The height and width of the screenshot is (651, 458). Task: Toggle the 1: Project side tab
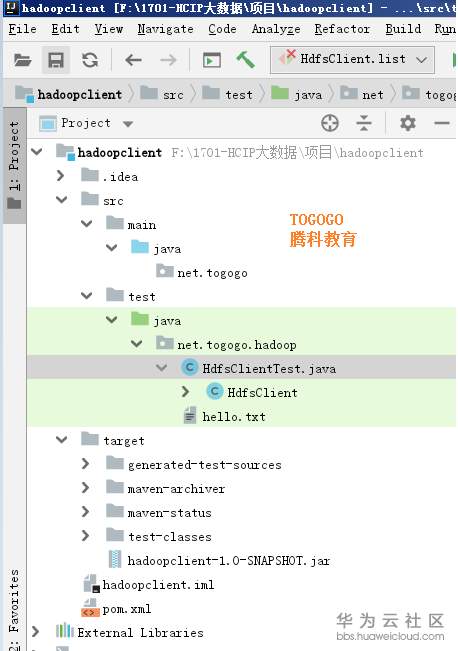(x=14, y=165)
